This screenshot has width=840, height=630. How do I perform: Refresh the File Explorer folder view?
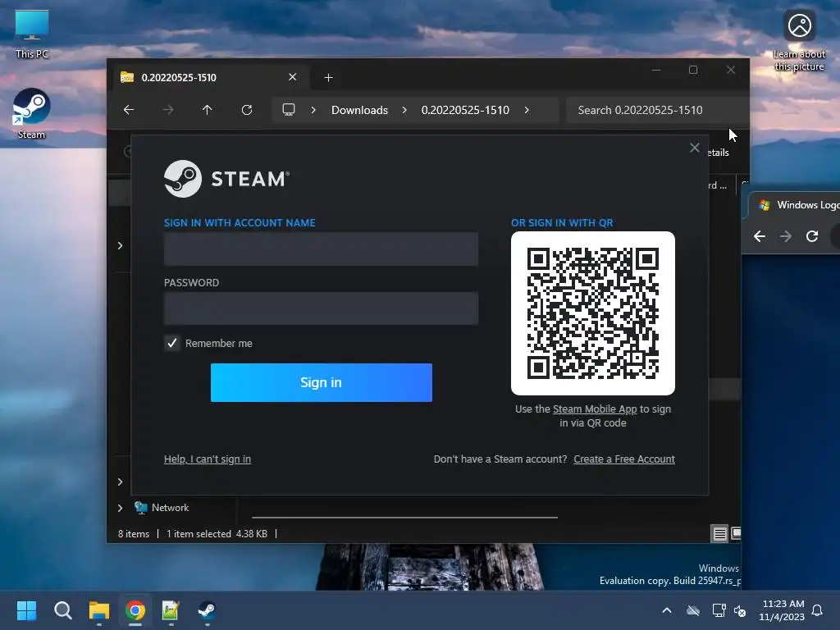[247, 110]
